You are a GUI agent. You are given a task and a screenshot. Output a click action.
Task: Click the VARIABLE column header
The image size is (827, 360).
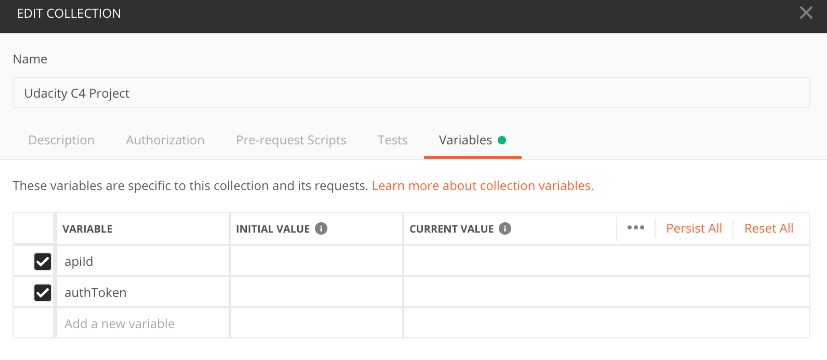(x=88, y=229)
